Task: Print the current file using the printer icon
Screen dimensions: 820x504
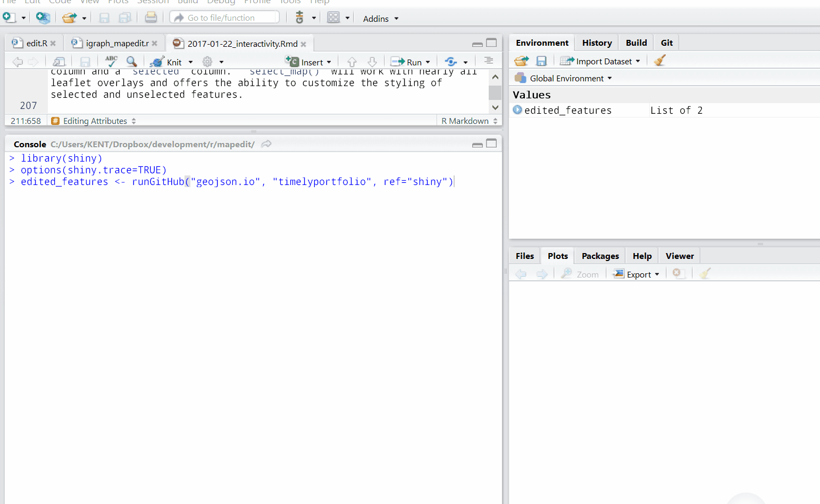Action: coord(150,18)
